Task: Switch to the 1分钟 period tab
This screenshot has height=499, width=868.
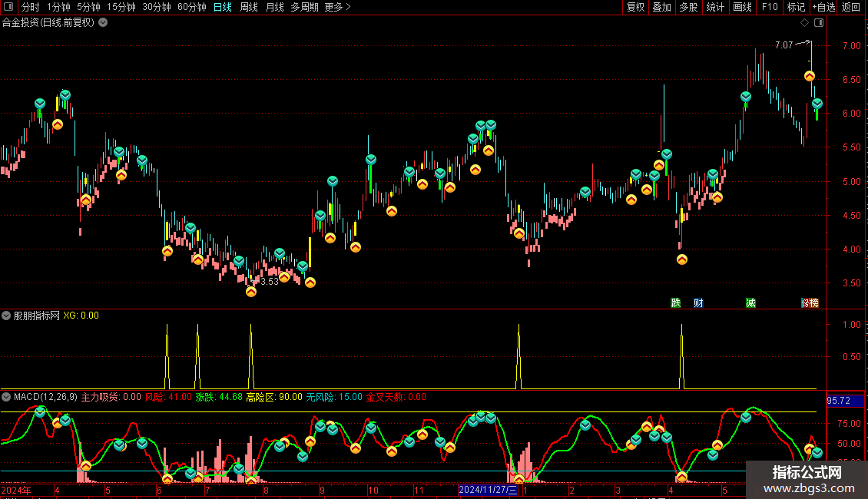Action: pyautogui.click(x=58, y=7)
